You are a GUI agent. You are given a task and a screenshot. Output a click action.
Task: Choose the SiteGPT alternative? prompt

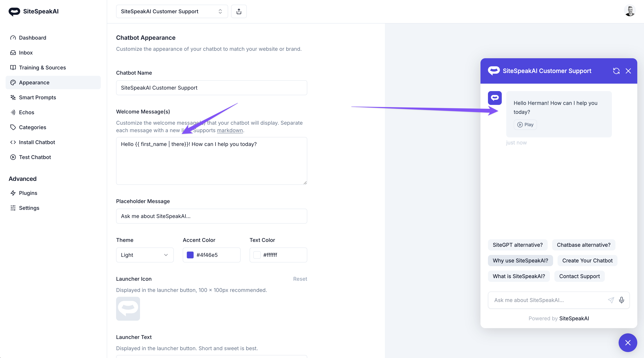(x=517, y=245)
